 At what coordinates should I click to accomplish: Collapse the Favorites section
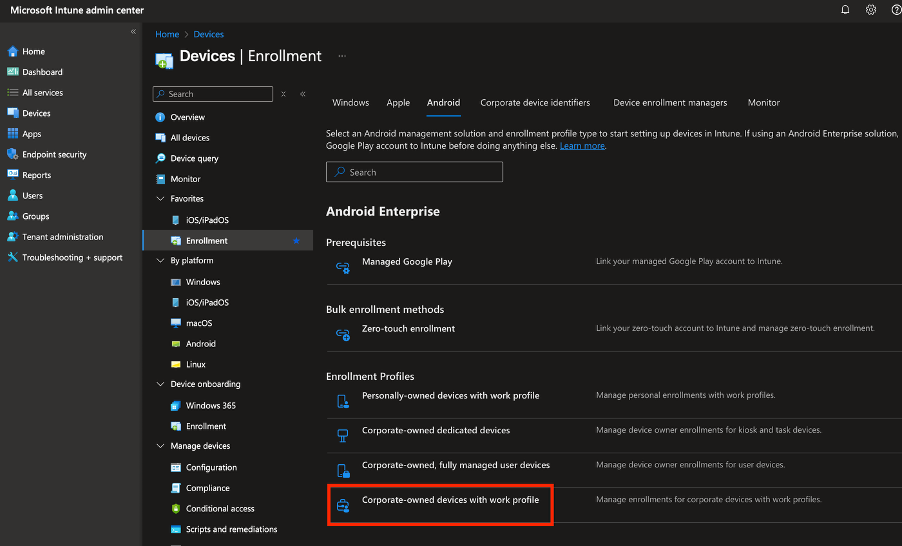click(160, 198)
